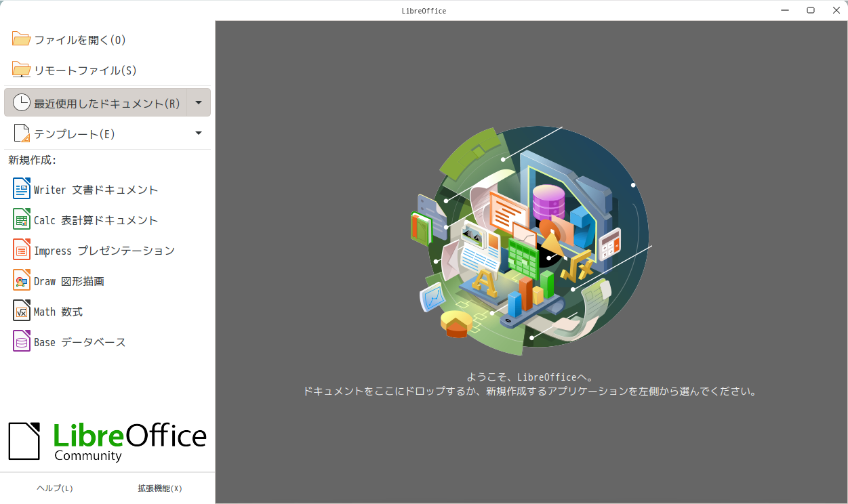Minimize the LibreOffice window
848x504 pixels.
click(785, 10)
